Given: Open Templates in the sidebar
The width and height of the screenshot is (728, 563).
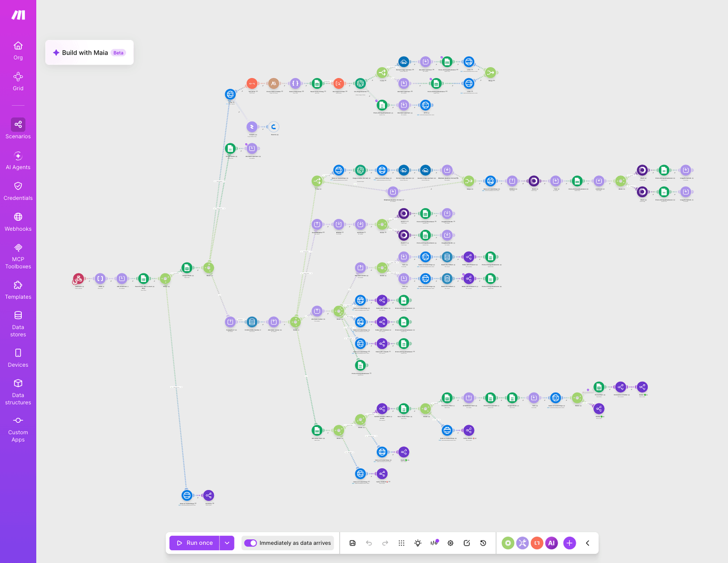Looking at the screenshot, I should (x=18, y=290).
